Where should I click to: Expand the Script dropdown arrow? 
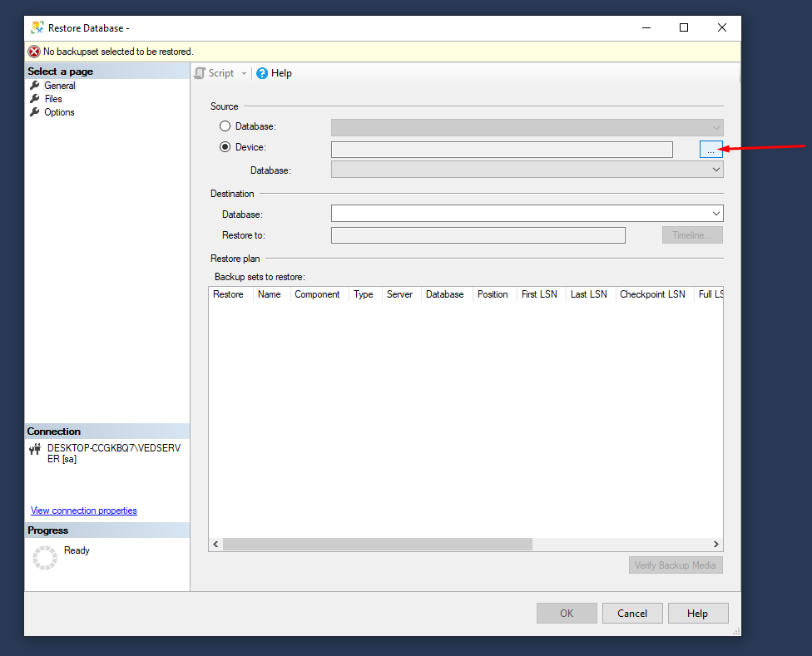tap(244, 73)
